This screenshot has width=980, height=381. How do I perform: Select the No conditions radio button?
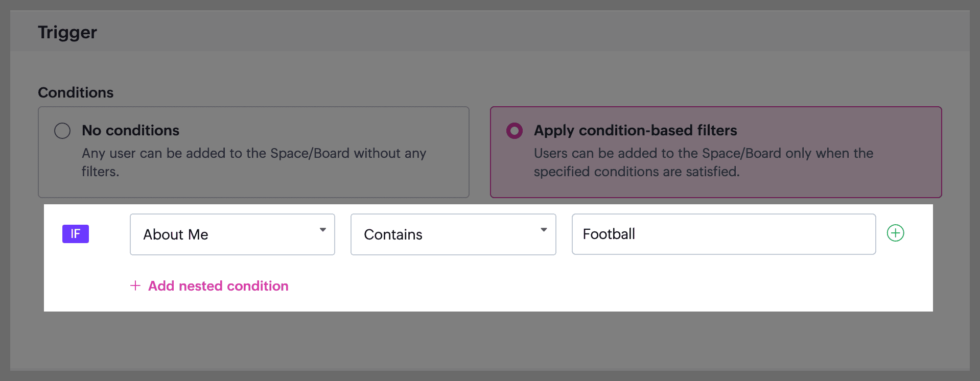62,131
